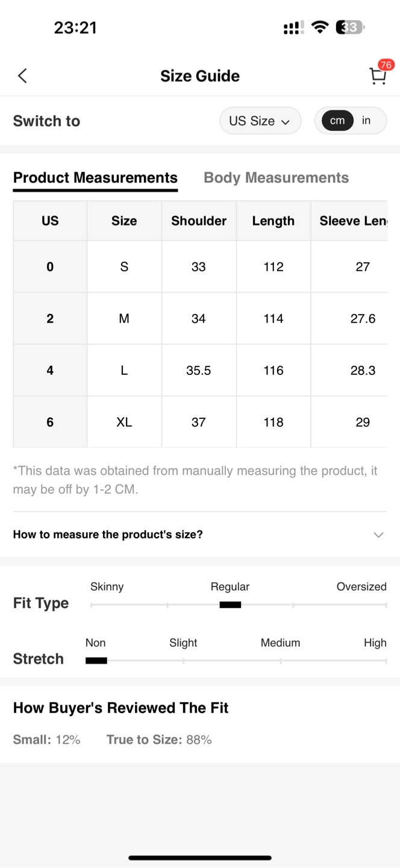Tap the chevron beside the measuring help question
Image resolution: width=400 pixels, height=868 pixels.
(378, 535)
